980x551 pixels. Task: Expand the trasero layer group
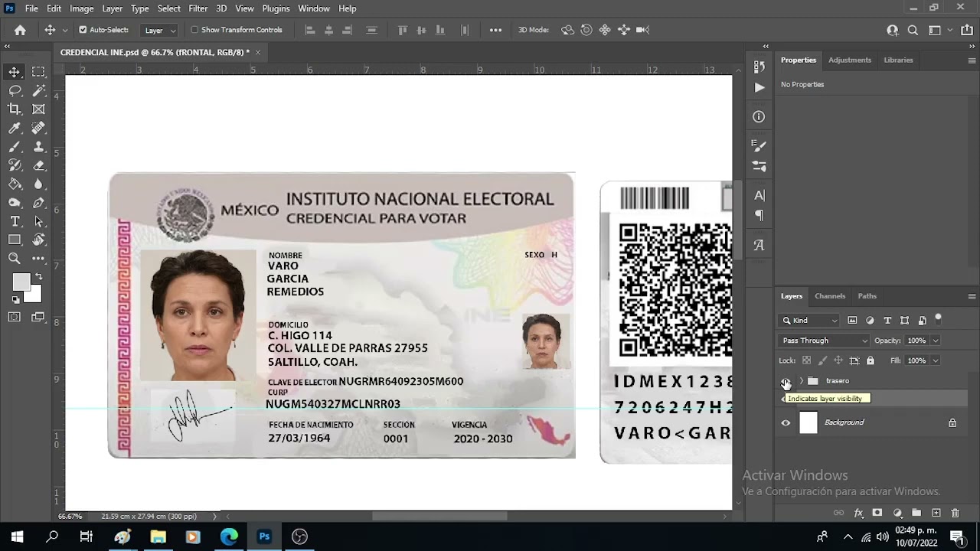point(801,380)
